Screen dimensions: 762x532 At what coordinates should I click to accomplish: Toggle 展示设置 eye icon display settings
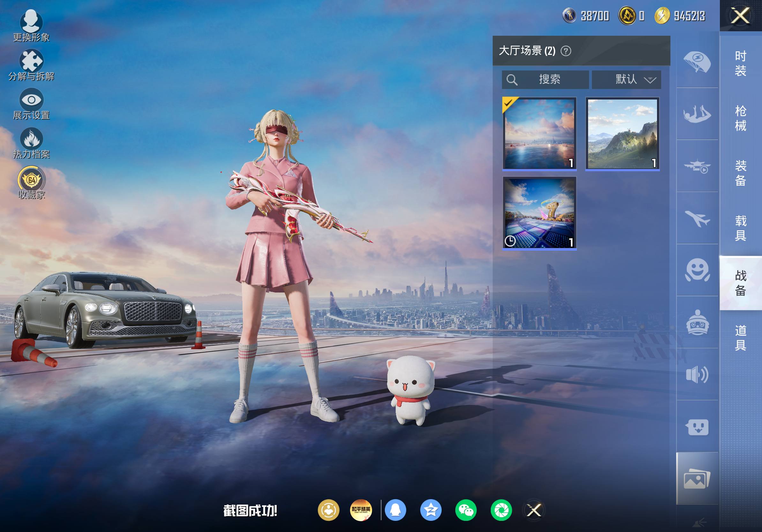31,103
